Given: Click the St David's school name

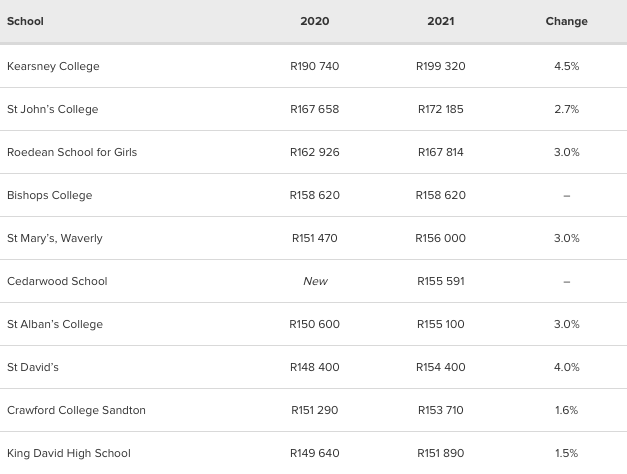Looking at the screenshot, I should (33, 367).
